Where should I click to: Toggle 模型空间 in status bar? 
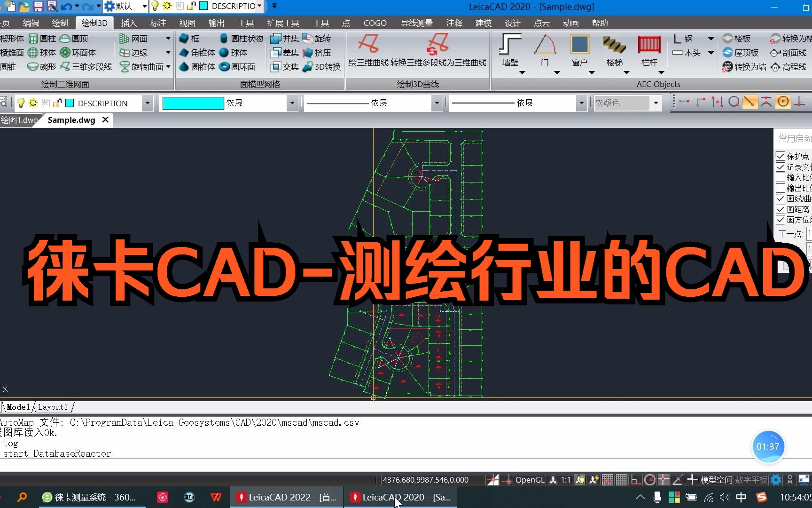pyautogui.click(x=716, y=480)
